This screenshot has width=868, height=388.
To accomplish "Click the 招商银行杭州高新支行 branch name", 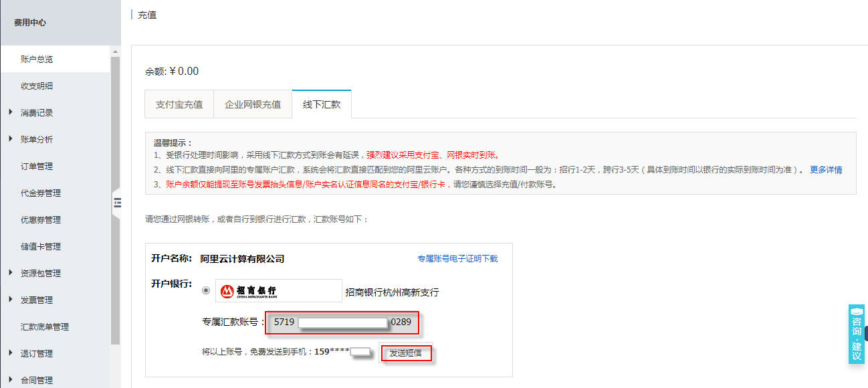I will [393, 292].
